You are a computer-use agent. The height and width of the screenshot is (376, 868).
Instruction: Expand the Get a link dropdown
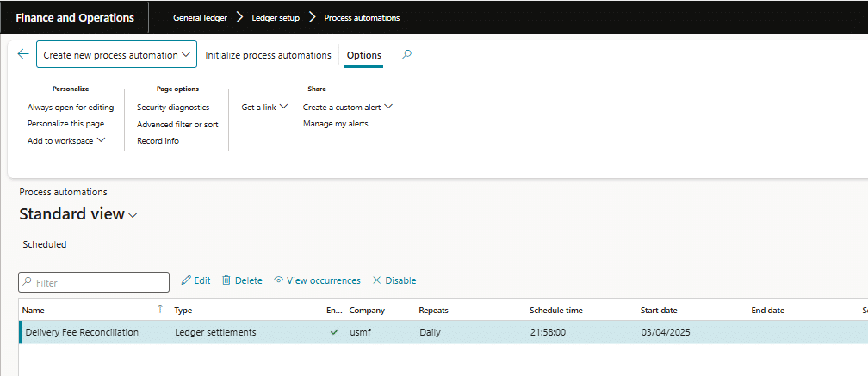[x=264, y=108]
